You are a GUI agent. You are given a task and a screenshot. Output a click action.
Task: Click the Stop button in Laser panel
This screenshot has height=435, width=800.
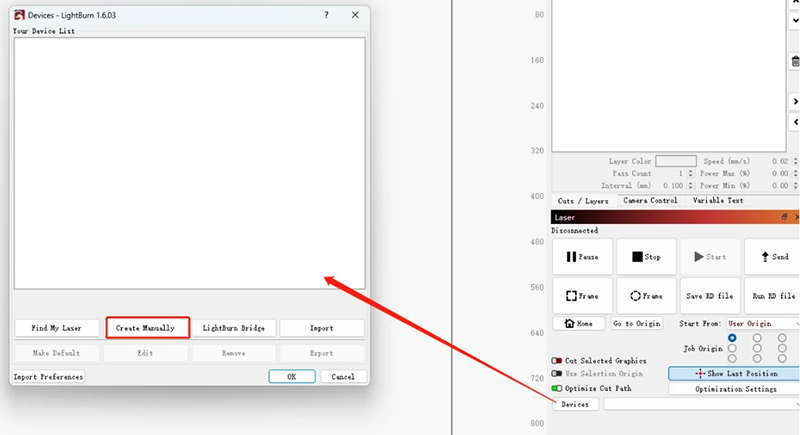(646, 257)
